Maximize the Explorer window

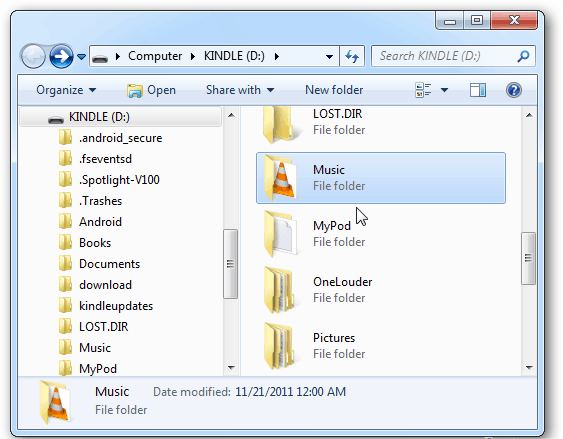477,20
